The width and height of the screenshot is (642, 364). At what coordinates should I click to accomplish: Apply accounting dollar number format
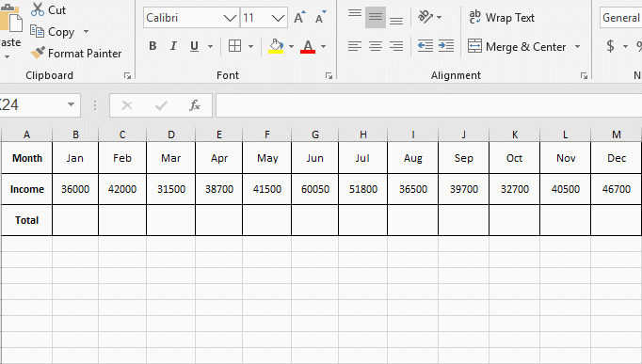pyautogui.click(x=611, y=46)
